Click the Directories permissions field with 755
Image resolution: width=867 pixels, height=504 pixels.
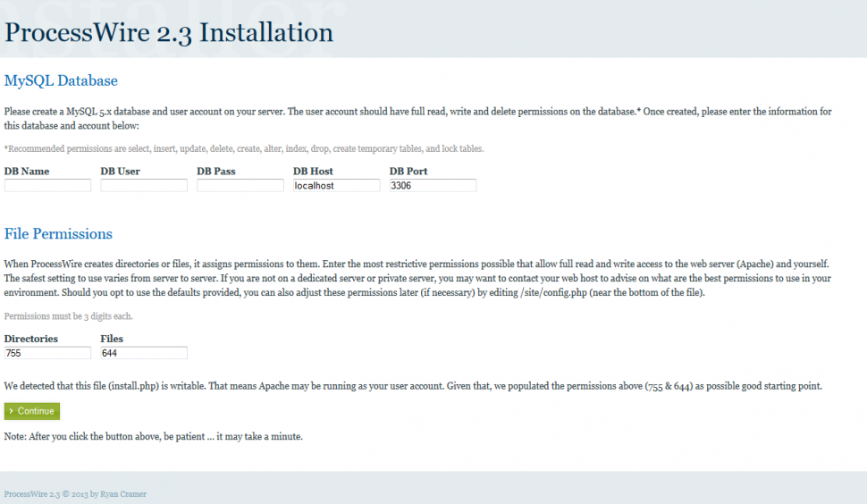click(x=47, y=353)
